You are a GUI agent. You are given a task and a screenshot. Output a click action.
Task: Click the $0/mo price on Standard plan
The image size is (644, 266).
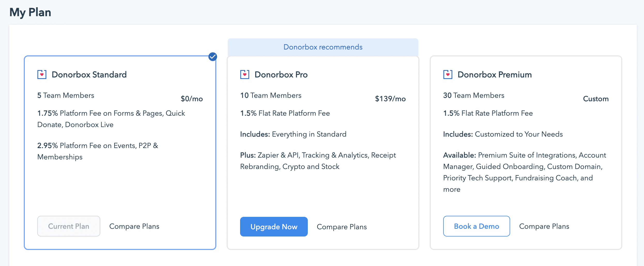pyautogui.click(x=191, y=99)
